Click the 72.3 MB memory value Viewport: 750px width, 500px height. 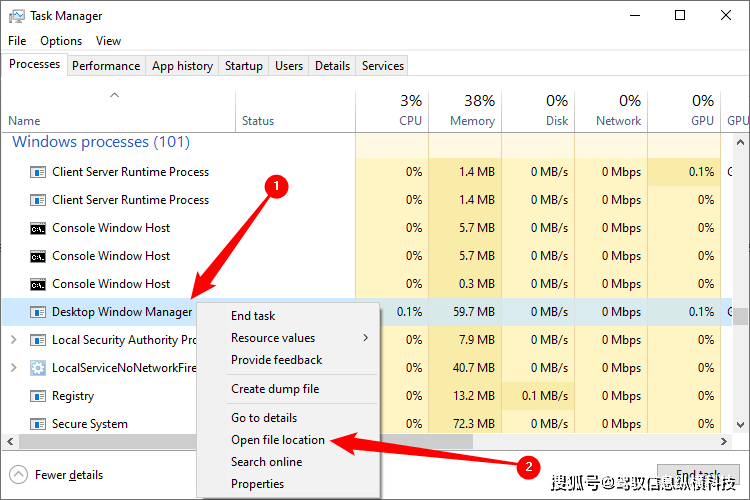point(474,424)
